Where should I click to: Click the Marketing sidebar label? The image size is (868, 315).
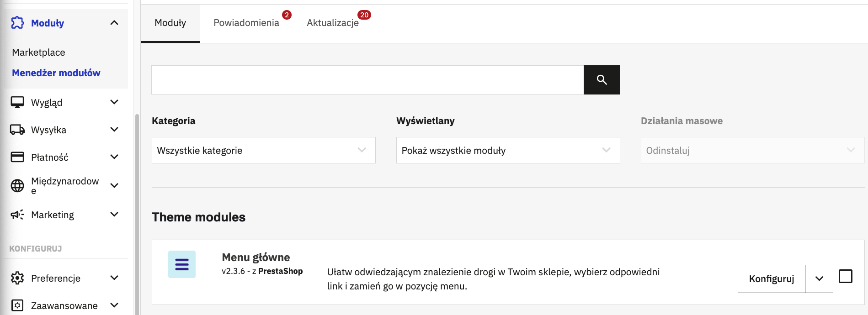tap(53, 215)
